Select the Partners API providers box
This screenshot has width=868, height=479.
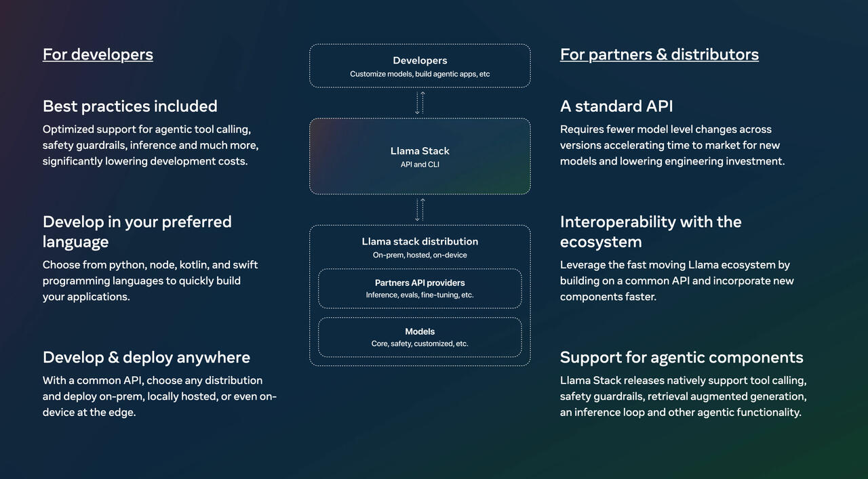[420, 289]
